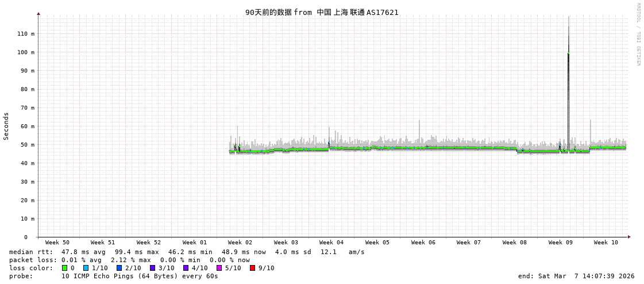
Task: Click the graph title mentioning AS17621
Action: pos(322,12)
